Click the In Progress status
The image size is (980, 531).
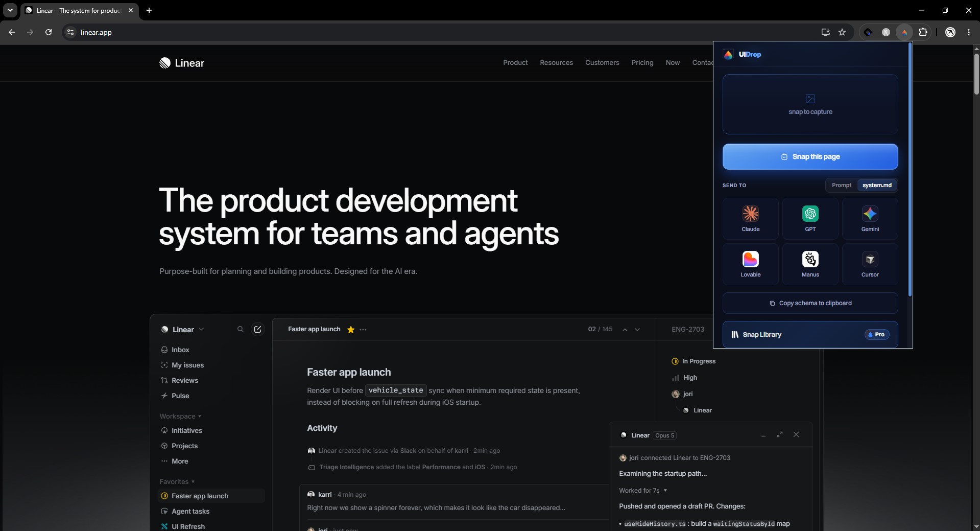(x=694, y=361)
